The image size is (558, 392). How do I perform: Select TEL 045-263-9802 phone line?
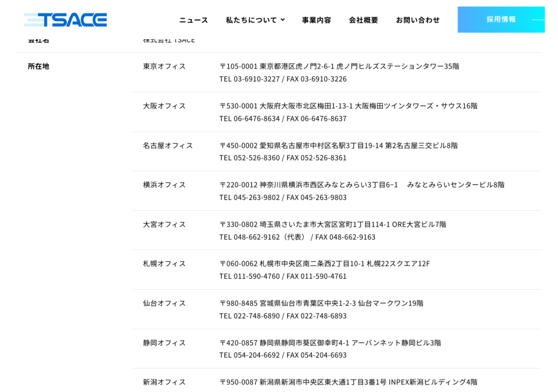pos(283,198)
